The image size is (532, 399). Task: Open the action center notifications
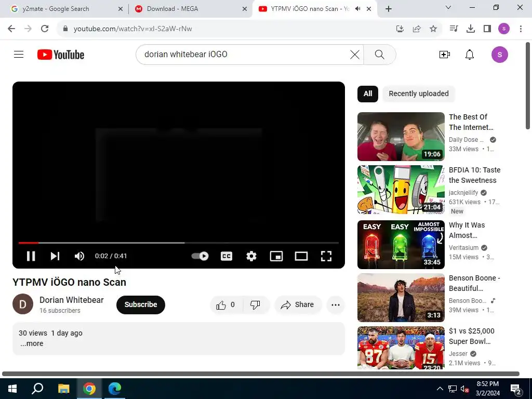click(x=516, y=389)
